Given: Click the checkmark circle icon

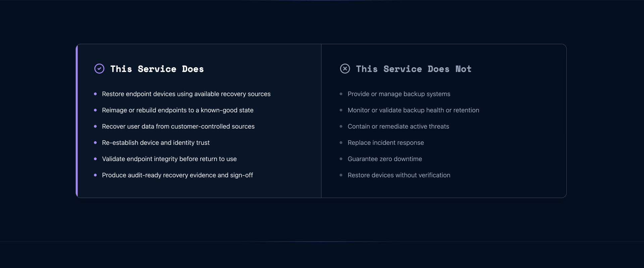Looking at the screenshot, I should [x=99, y=69].
